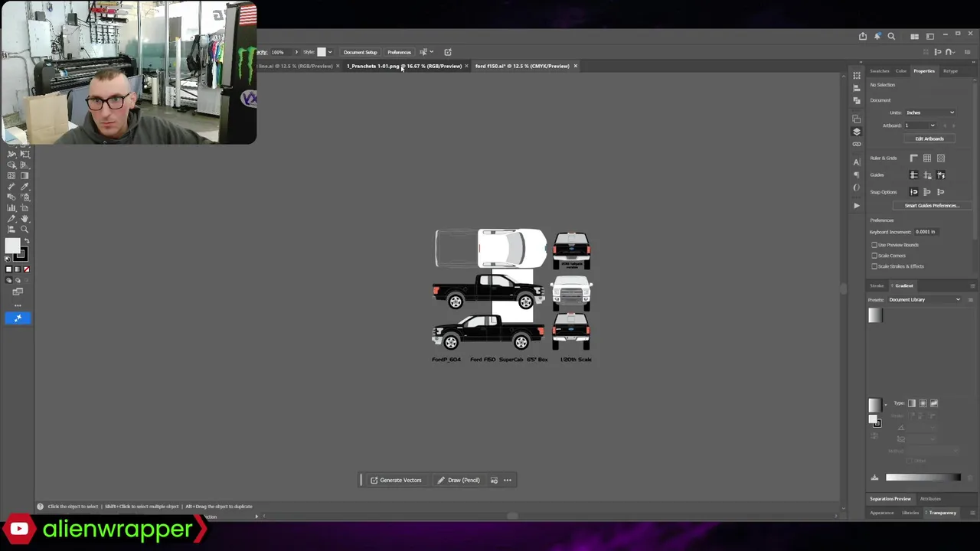This screenshot has width=980, height=551.
Task: Open the Color panel tab
Action: pyautogui.click(x=901, y=71)
